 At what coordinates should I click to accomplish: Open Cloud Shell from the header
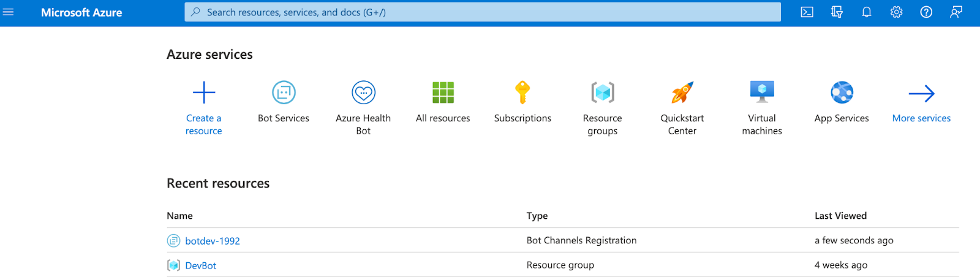click(807, 12)
